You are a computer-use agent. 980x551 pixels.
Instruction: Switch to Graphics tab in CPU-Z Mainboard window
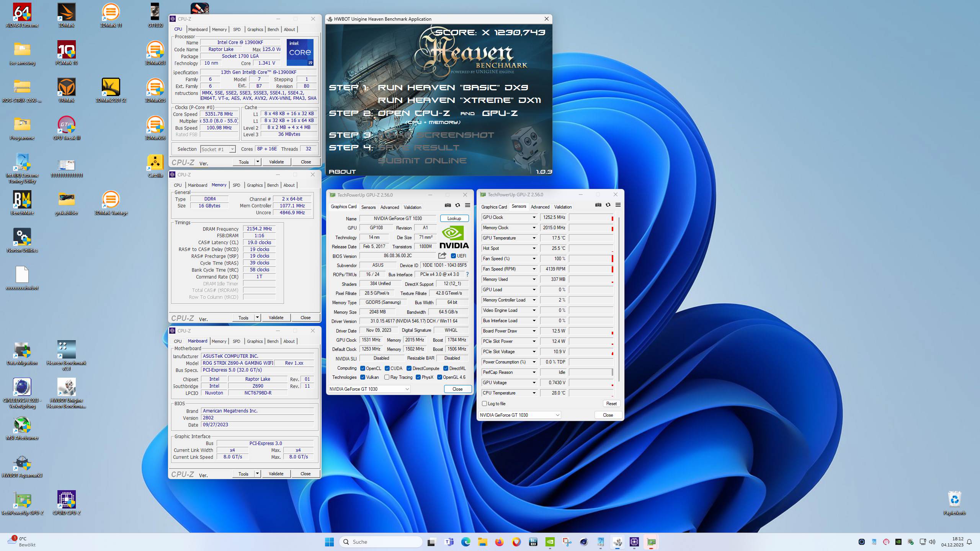(255, 341)
